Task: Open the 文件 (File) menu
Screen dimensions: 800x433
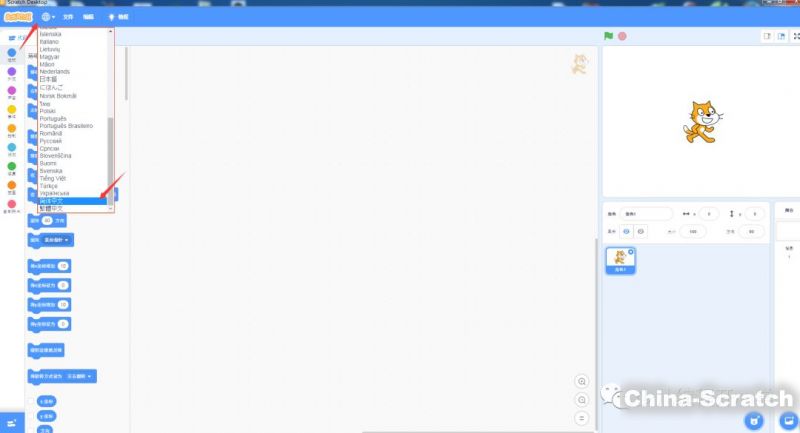Action: point(68,17)
